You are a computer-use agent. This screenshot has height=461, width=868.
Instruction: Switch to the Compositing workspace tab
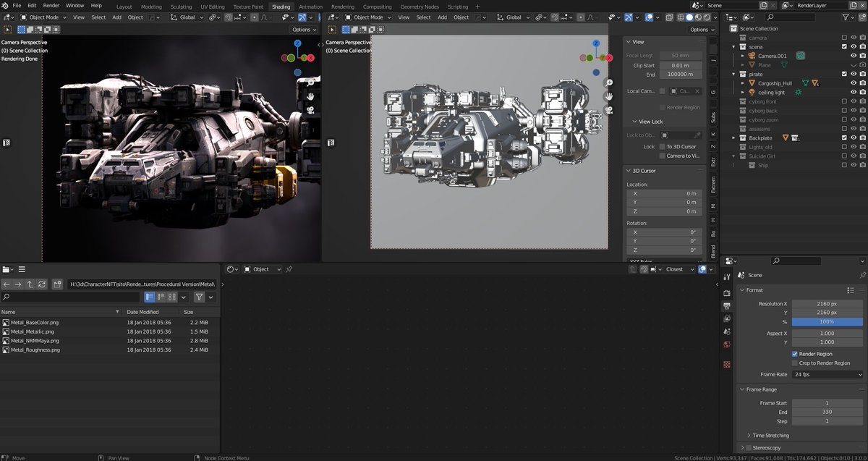tap(377, 7)
